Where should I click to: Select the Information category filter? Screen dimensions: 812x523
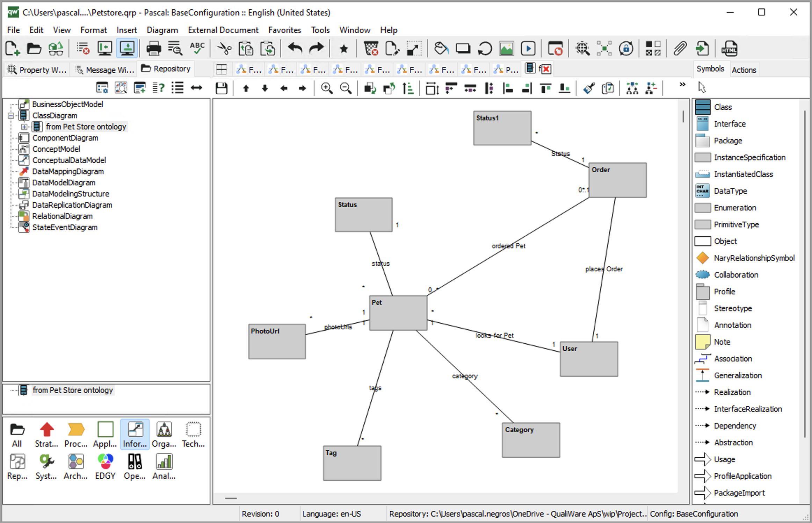[x=135, y=435]
